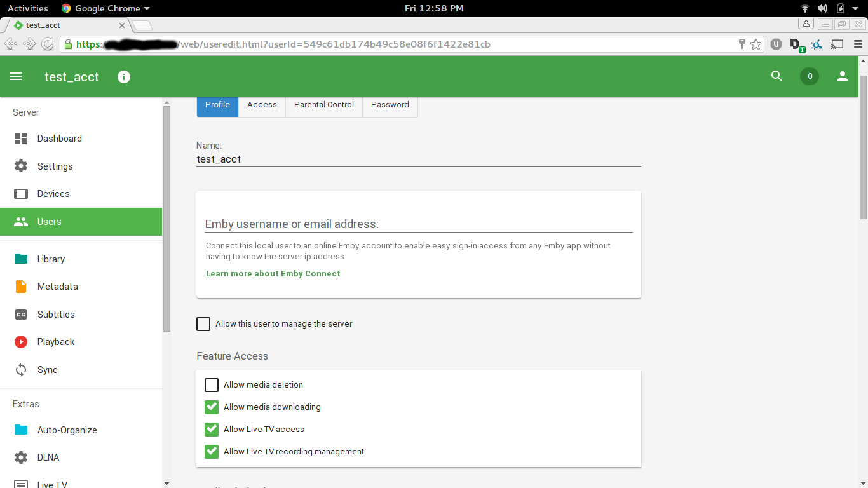Uncheck Allow media downloading
This screenshot has height=488, width=868.
(x=212, y=407)
